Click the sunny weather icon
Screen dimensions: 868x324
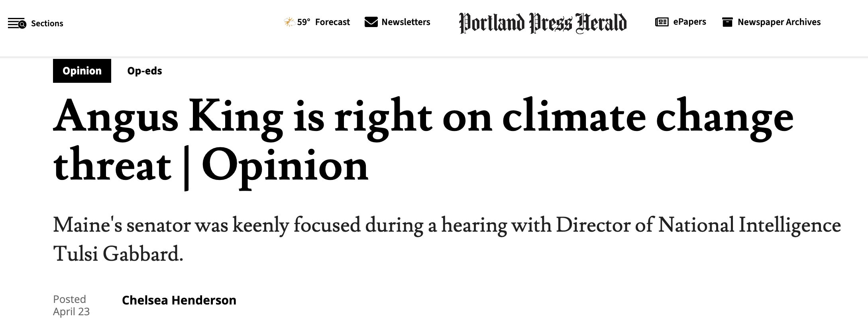(289, 22)
